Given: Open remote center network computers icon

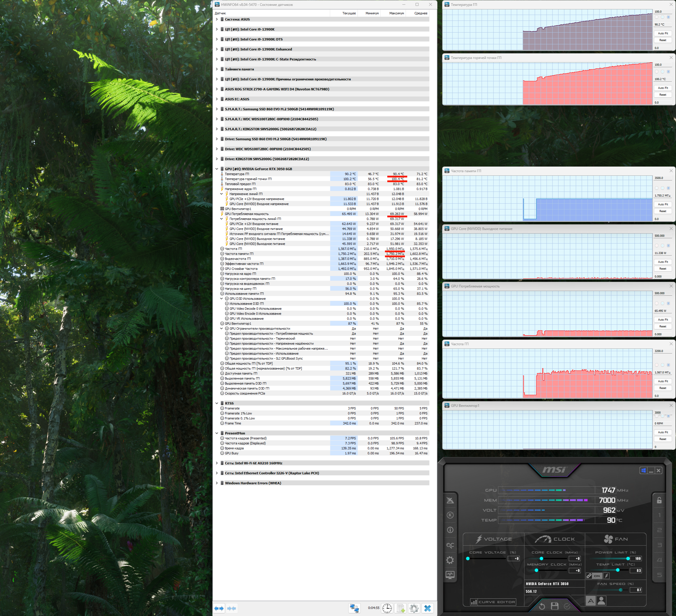Looking at the screenshot, I should coord(354,608).
